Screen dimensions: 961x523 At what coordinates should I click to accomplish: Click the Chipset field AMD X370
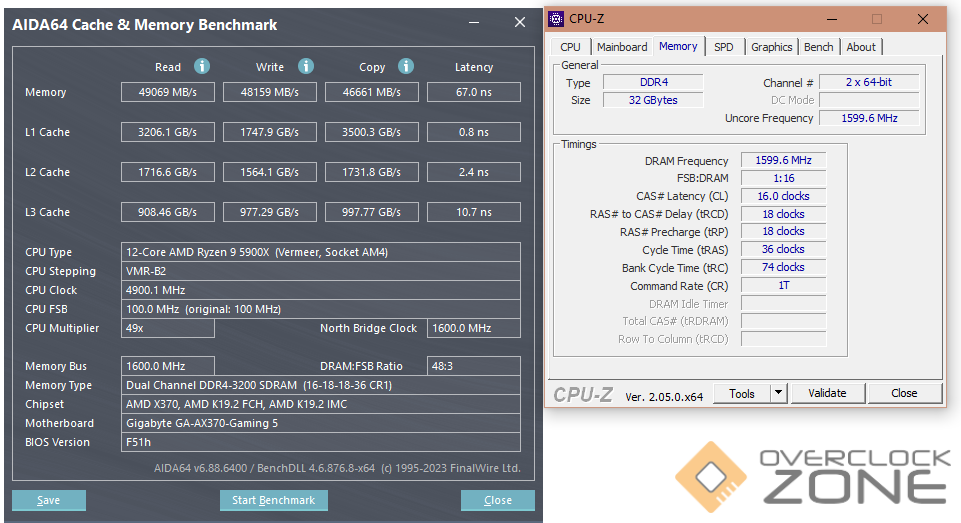321,404
